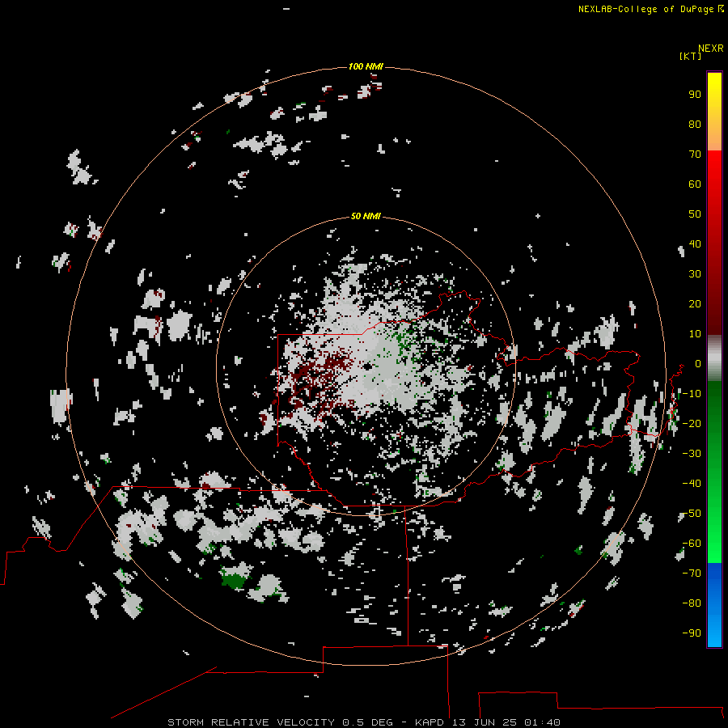Pick the positive 10 scale value
The width and height of the screenshot is (728, 728).
pos(695,334)
